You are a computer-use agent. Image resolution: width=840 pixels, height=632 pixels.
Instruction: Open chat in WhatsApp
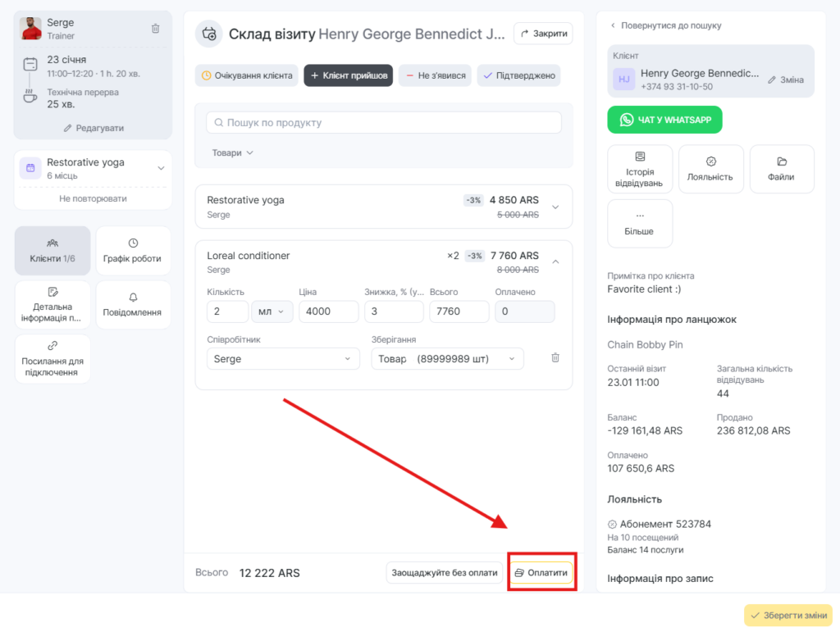click(664, 120)
